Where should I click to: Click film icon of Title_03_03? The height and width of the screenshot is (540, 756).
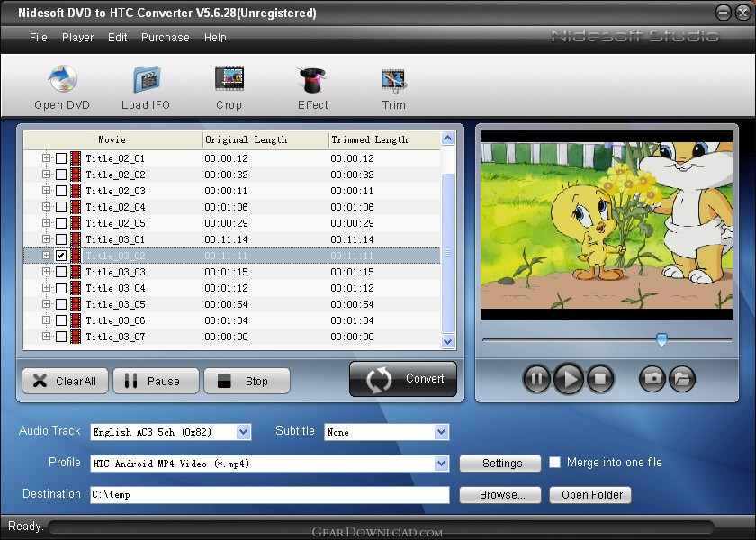click(x=76, y=272)
